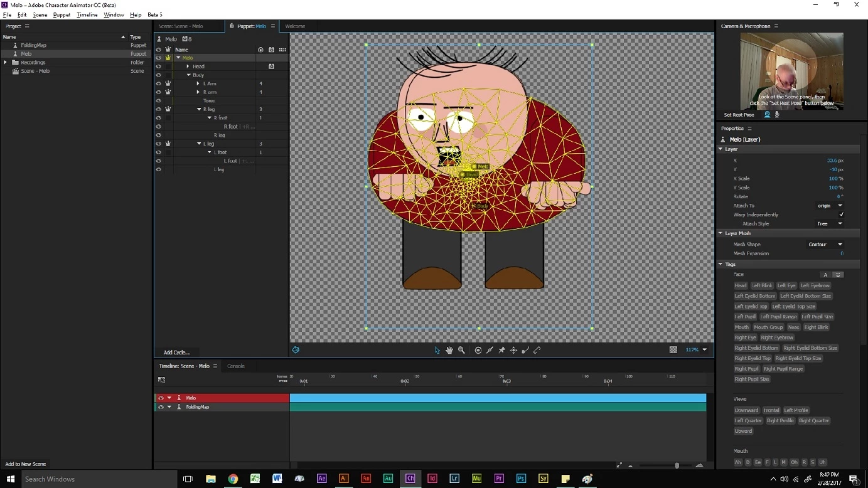Click the X Scale value in Properties
Viewport: 868px width, 488px height.
835,179
